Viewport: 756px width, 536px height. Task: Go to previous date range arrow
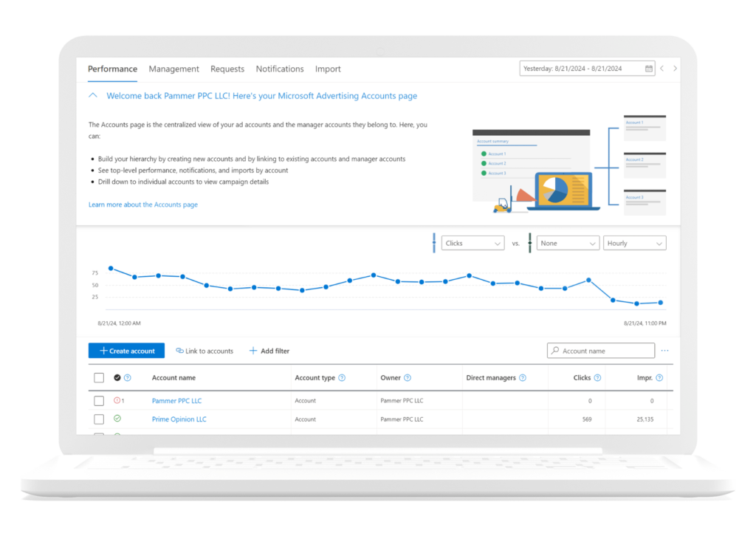pos(661,69)
